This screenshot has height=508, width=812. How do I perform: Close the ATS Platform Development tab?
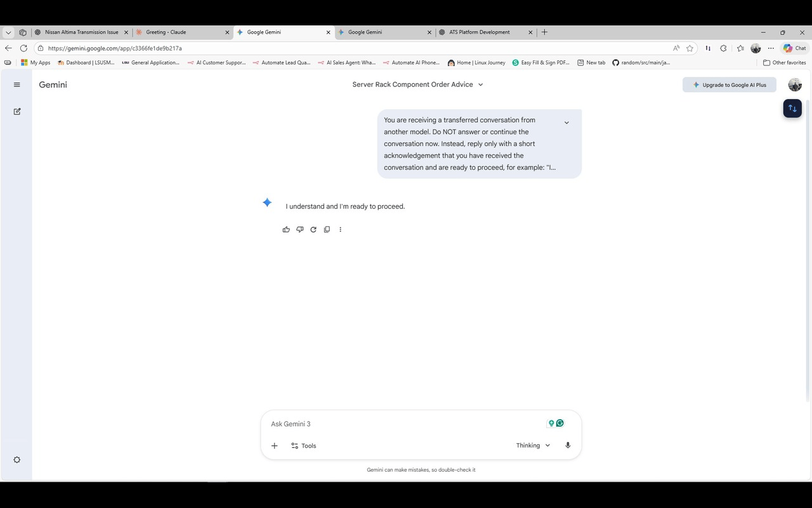coord(530,32)
